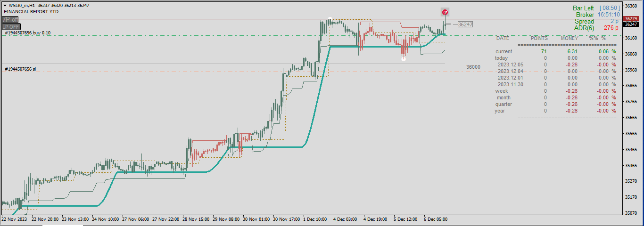Open the WSt30_m,H1 chart dropdown arrow
The width and height of the screenshot is (644, 226).
5,5
